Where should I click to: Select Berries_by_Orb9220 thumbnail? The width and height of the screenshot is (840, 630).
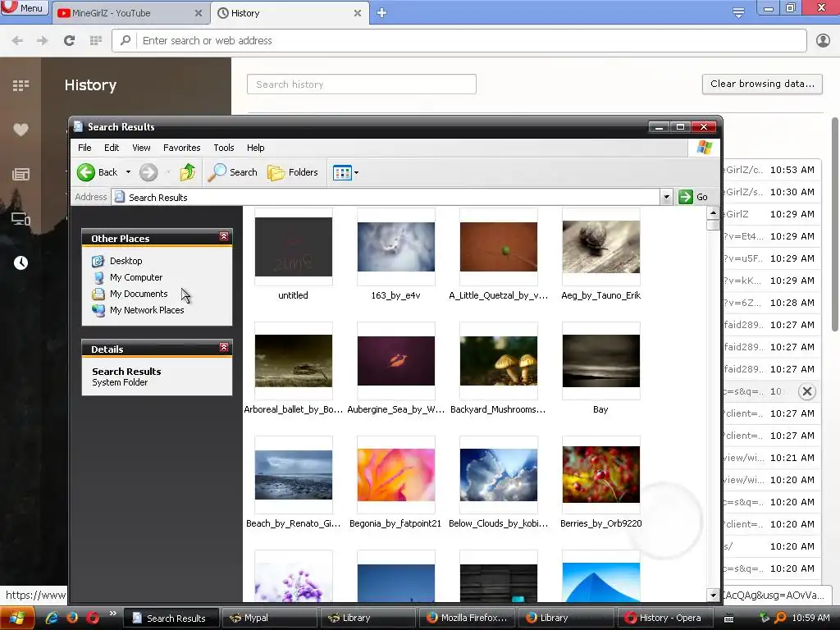click(x=601, y=475)
